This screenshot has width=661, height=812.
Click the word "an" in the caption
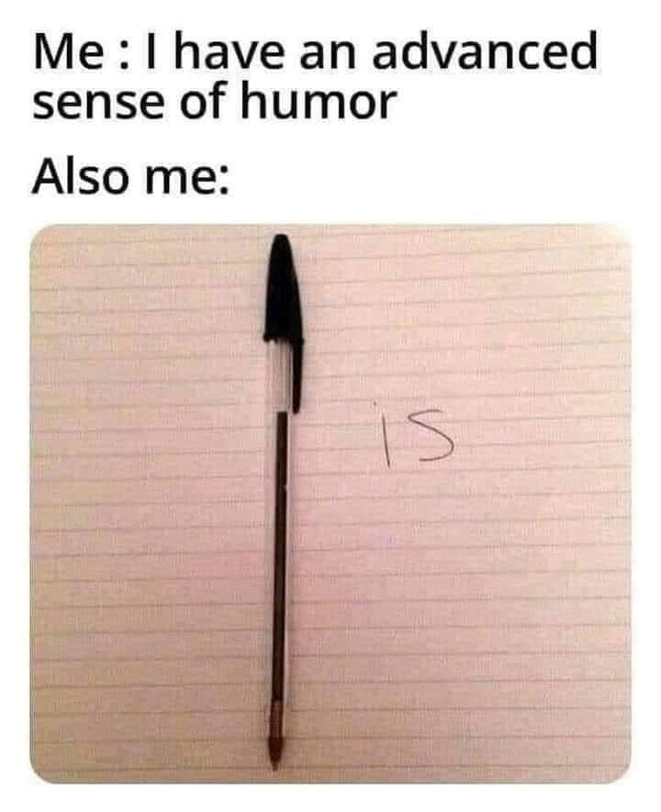coord(329,55)
